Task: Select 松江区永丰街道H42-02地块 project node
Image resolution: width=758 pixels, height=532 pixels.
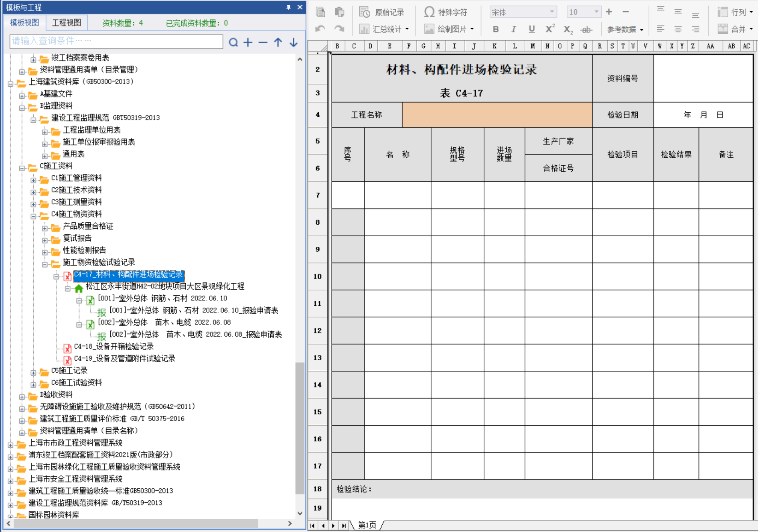Action: (165, 286)
